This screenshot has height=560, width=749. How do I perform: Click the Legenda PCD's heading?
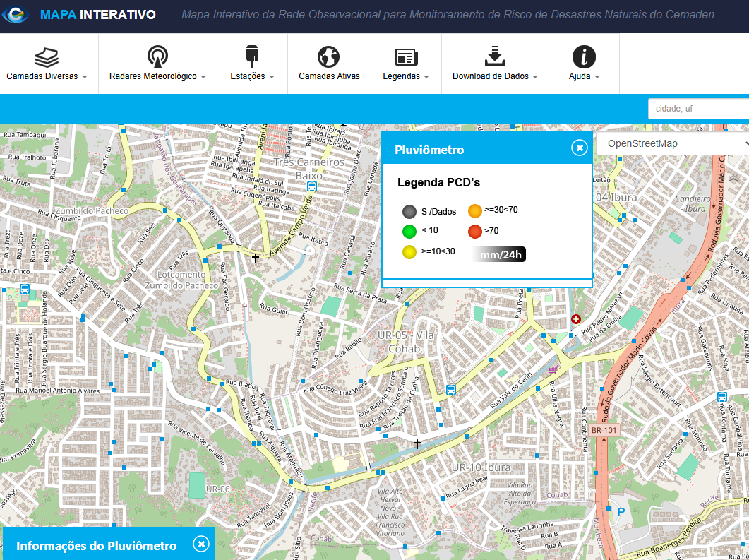[438, 182]
